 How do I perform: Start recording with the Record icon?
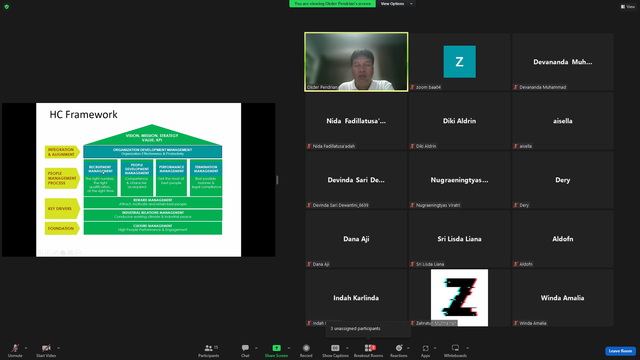(306, 348)
